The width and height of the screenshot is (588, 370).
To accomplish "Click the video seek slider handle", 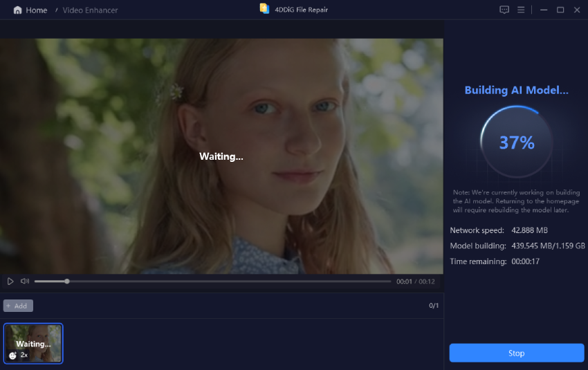I will (x=67, y=281).
